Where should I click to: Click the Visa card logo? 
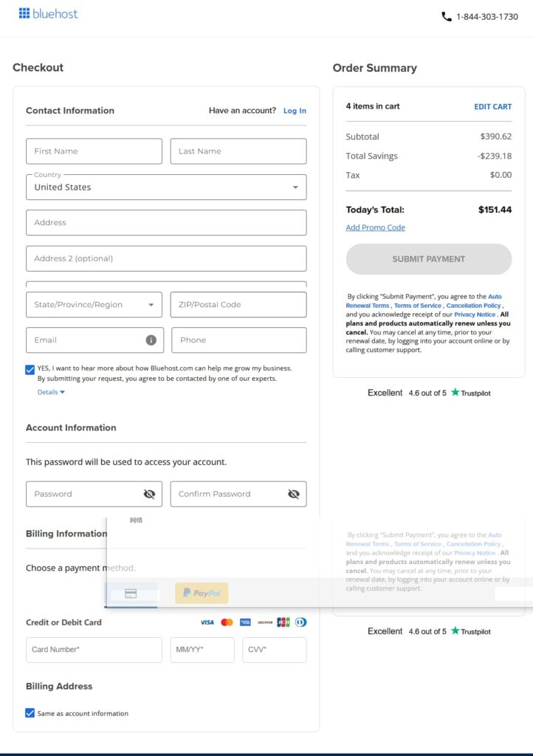pyautogui.click(x=207, y=622)
